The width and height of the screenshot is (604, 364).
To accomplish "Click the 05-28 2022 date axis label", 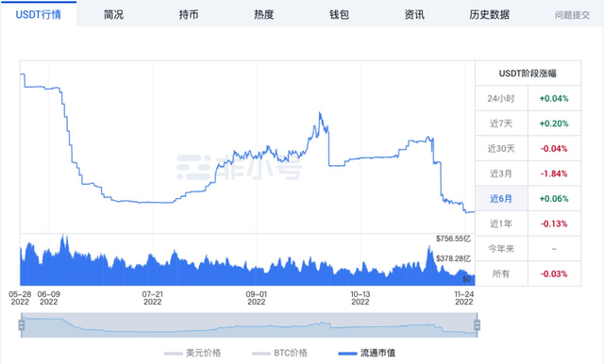I will pos(20,298).
